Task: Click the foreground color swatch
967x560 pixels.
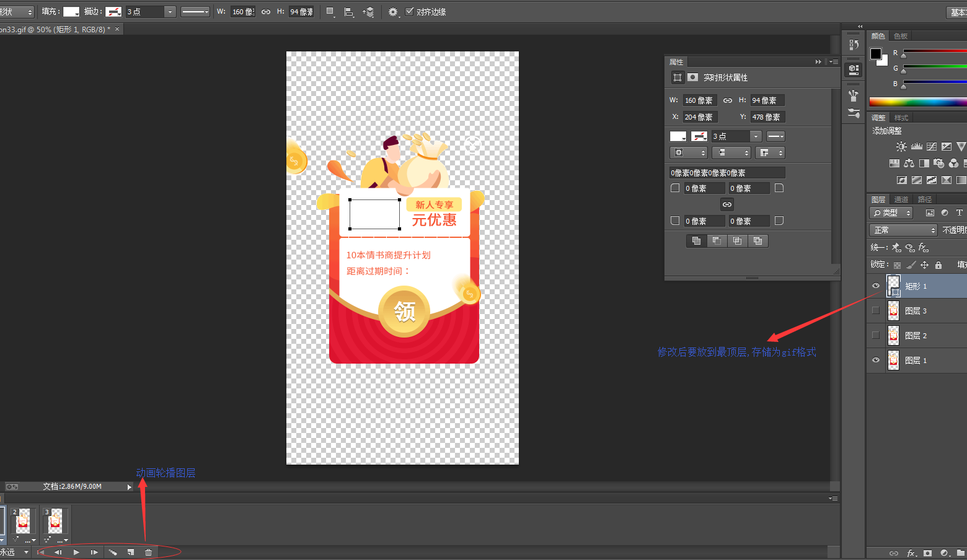Action: click(x=876, y=54)
